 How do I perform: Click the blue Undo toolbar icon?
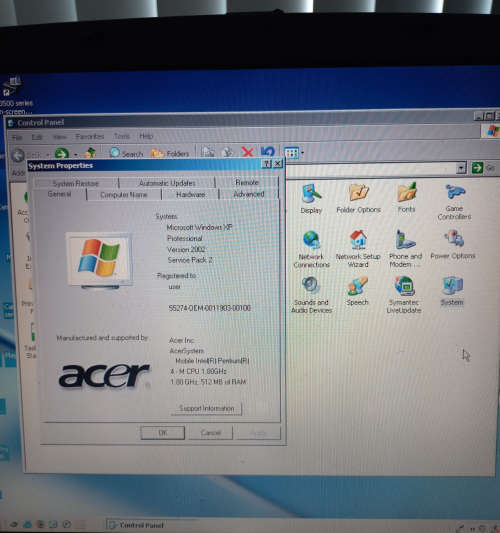pyautogui.click(x=268, y=152)
